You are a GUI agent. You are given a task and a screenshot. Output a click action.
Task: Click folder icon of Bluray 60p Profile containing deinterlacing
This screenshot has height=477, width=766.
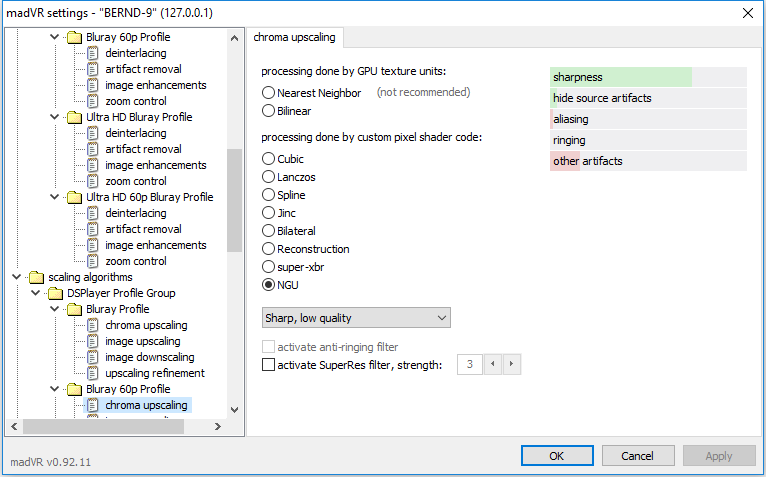tap(74, 37)
